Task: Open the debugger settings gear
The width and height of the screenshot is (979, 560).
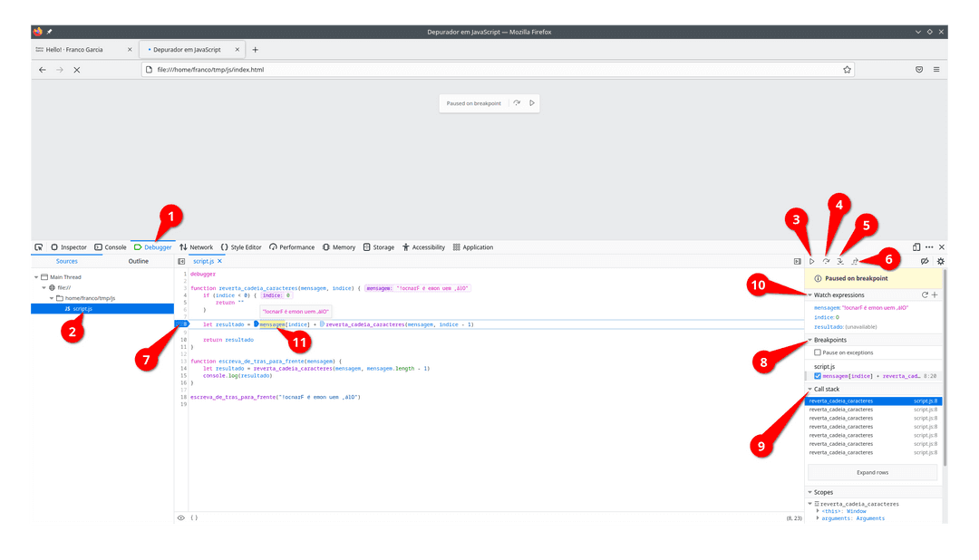Action: 940,261
